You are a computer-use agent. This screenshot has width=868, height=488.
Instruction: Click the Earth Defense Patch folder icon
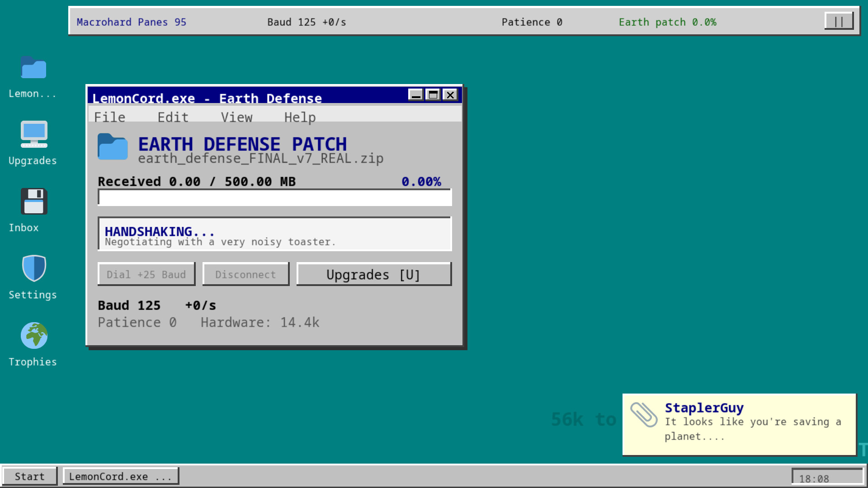pyautogui.click(x=113, y=146)
